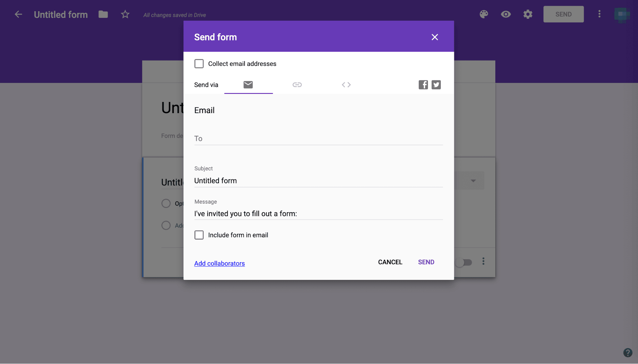Image resolution: width=638 pixels, height=364 pixels.
Task: Click the color palette theme icon
Action: [484, 14]
